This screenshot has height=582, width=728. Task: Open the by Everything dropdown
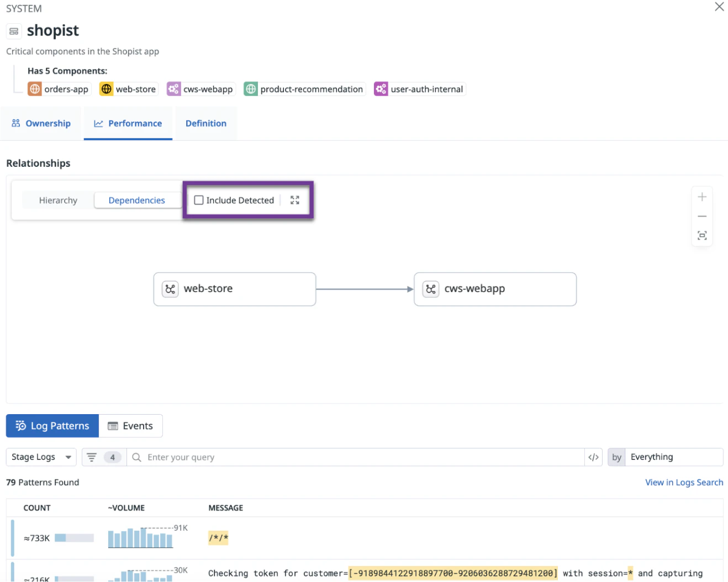[x=666, y=457]
